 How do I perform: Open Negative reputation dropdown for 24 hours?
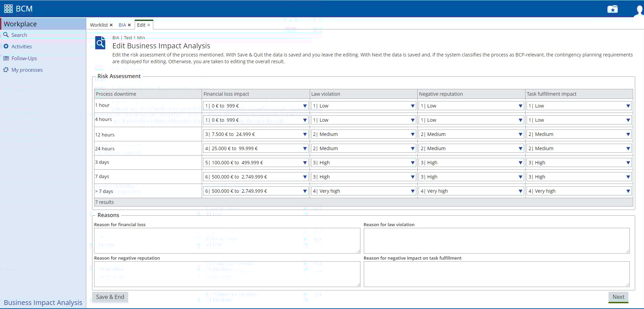pyautogui.click(x=471, y=148)
